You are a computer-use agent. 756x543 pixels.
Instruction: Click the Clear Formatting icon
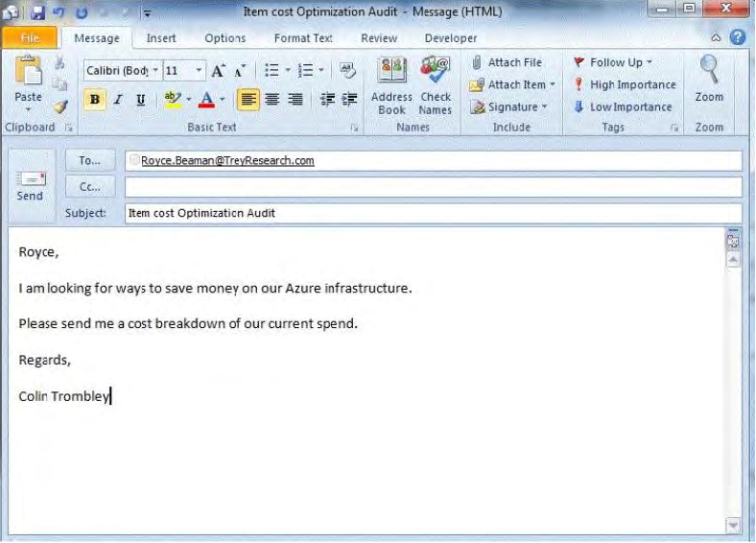[x=347, y=70]
